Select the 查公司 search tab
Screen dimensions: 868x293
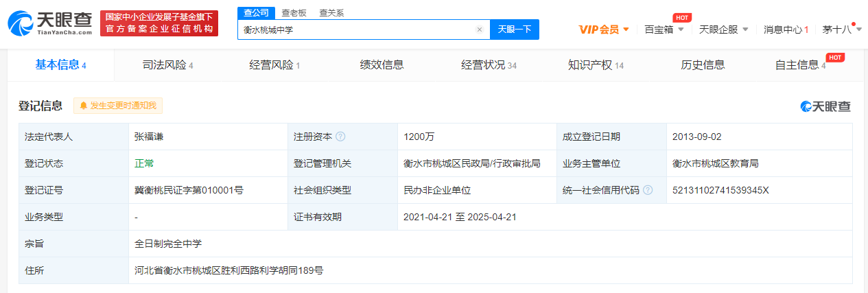[256, 13]
